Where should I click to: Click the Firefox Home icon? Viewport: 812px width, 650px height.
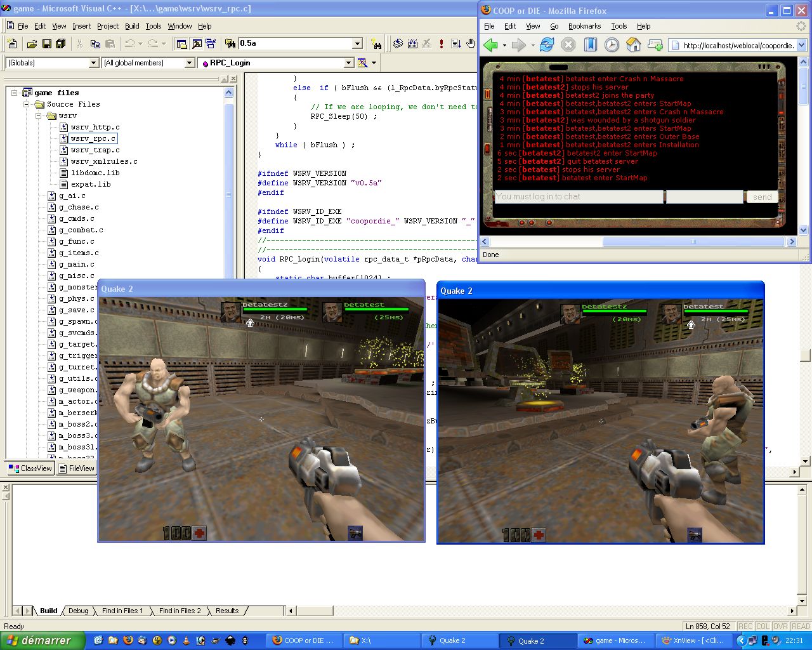[633, 44]
